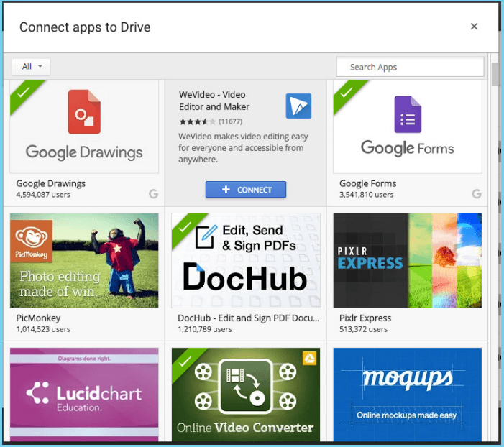Close the Connect apps to Drive dialog
Viewport: 504px width, 447px height.
[x=474, y=27]
